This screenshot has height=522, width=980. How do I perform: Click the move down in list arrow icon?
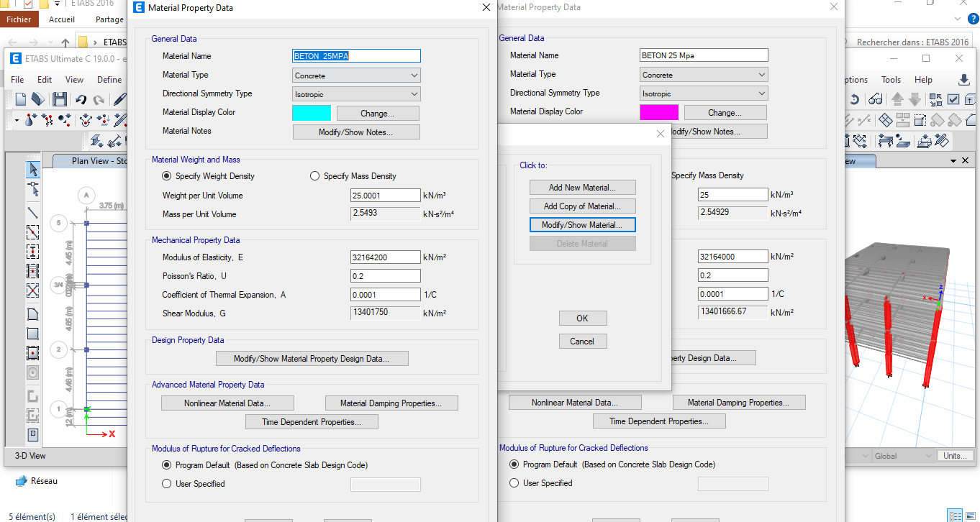tap(915, 99)
